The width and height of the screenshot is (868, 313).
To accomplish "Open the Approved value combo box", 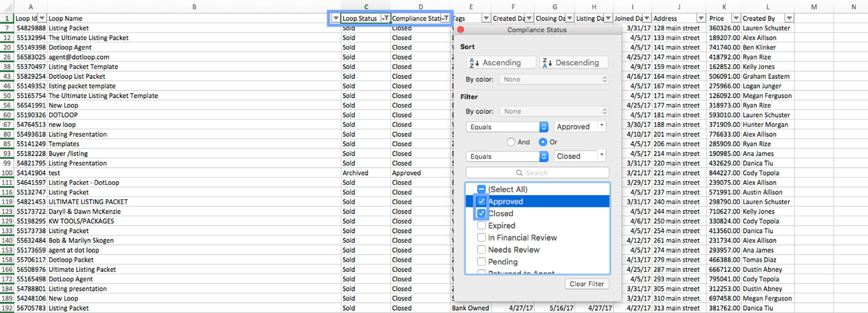I will 580,127.
